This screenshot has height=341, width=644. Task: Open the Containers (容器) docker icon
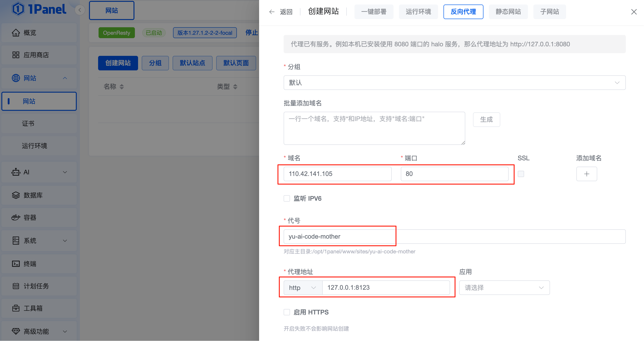pyautogui.click(x=16, y=217)
